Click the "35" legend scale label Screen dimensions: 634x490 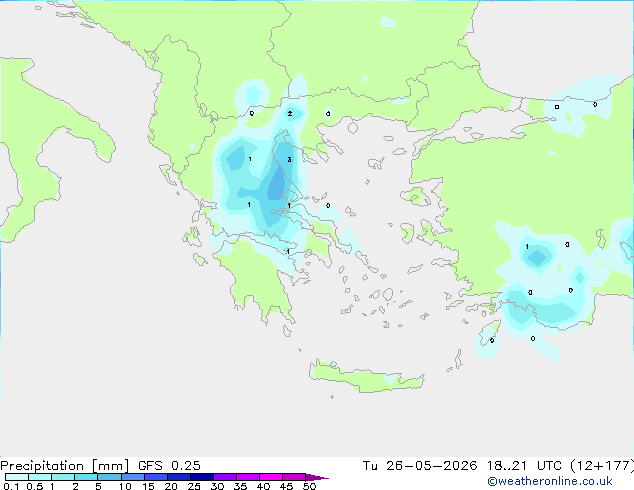[240, 486]
